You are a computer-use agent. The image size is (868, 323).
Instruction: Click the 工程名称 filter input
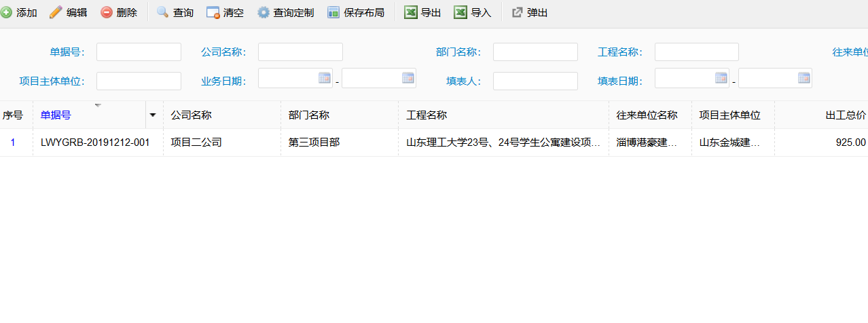[x=697, y=52]
